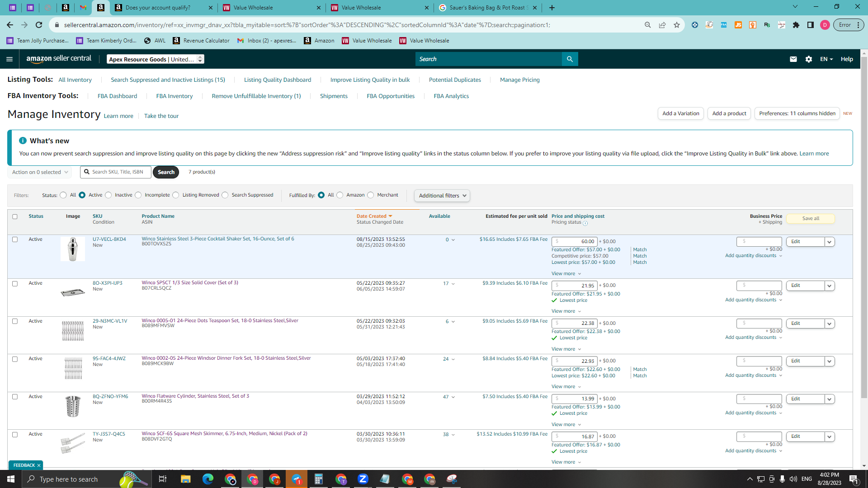Open Manage Pricing
Image resolution: width=868 pixels, height=488 pixels.
point(520,80)
